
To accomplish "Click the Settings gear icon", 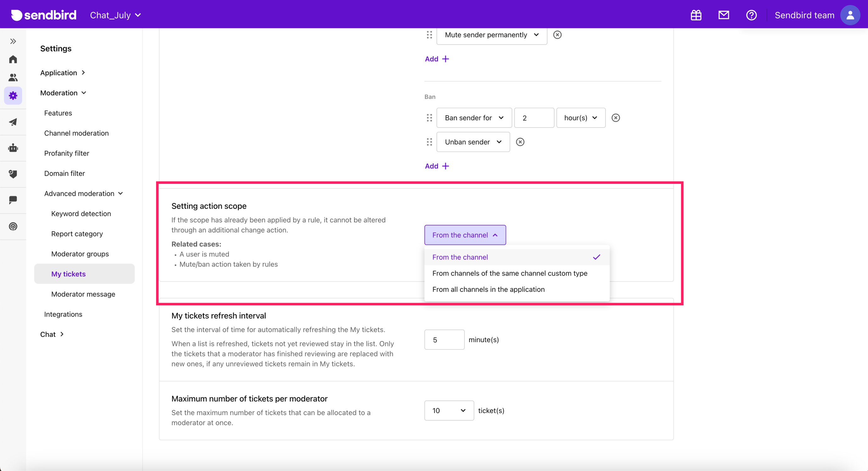I will click(x=13, y=95).
